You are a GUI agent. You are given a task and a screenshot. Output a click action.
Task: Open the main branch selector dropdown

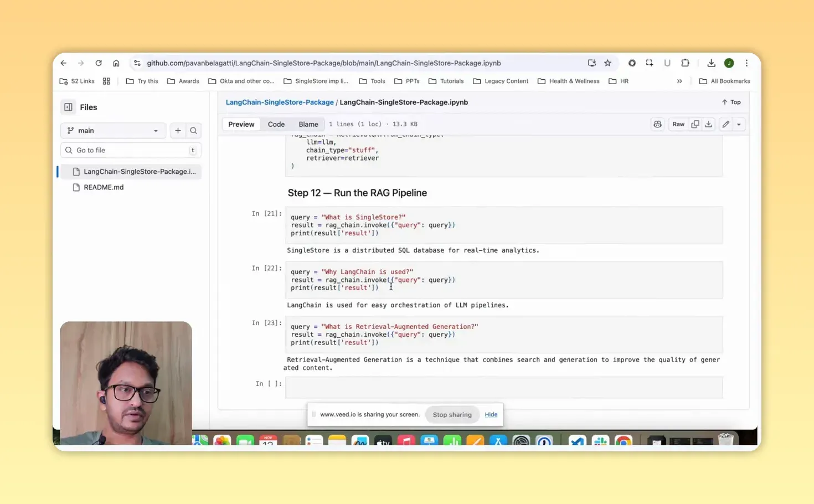[x=113, y=131]
